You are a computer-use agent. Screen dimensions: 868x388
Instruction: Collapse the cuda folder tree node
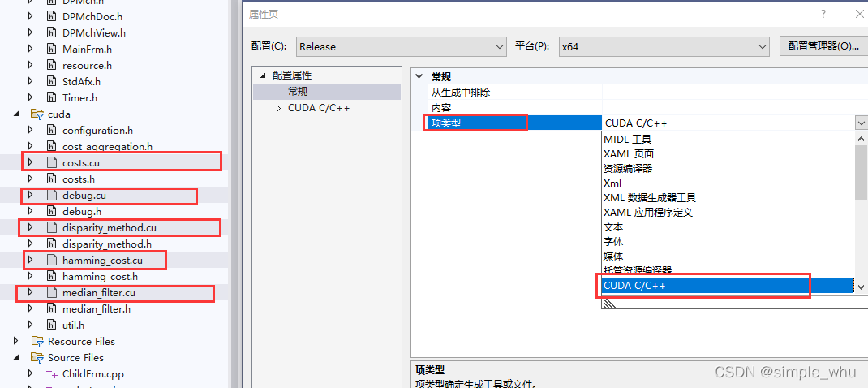(x=17, y=114)
